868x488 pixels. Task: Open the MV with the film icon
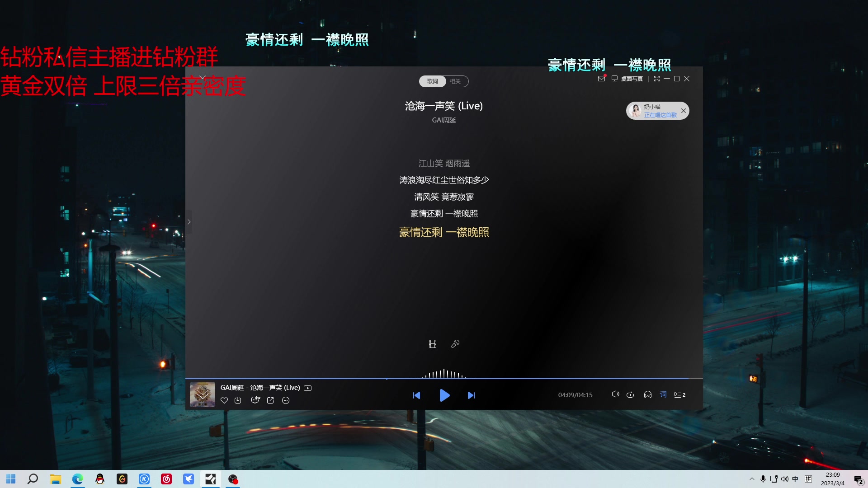(x=433, y=344)
